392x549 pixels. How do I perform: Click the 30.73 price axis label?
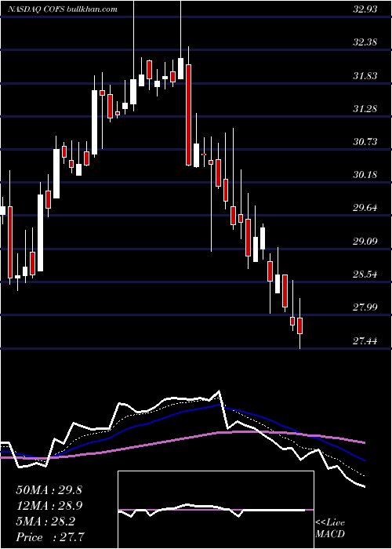[365, 141]
